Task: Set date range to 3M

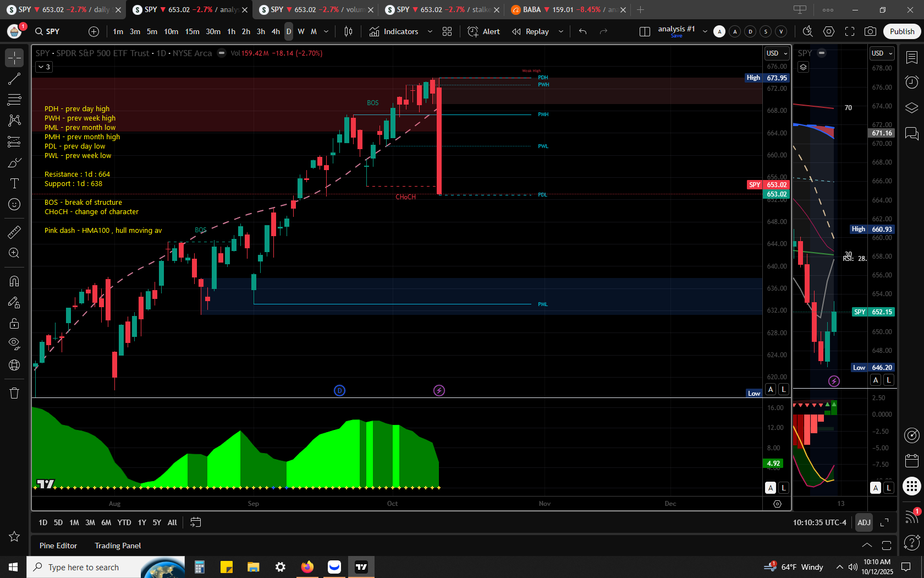Action: 90,522
